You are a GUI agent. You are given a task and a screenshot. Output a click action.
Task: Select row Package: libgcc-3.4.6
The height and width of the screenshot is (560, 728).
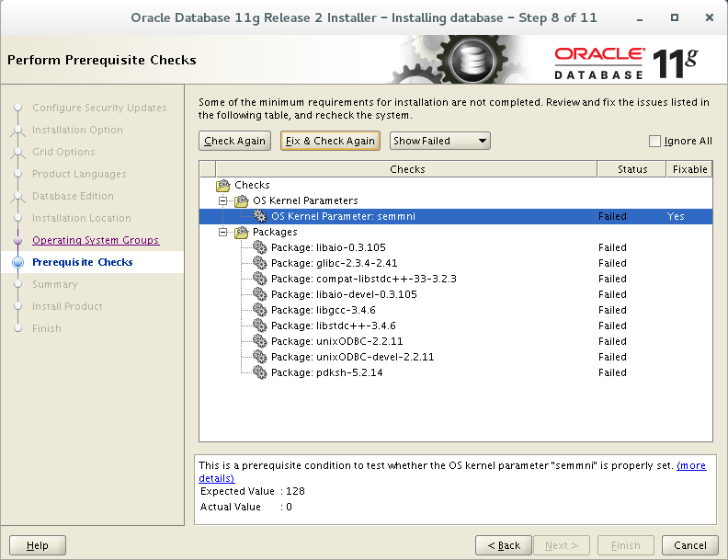456,310
